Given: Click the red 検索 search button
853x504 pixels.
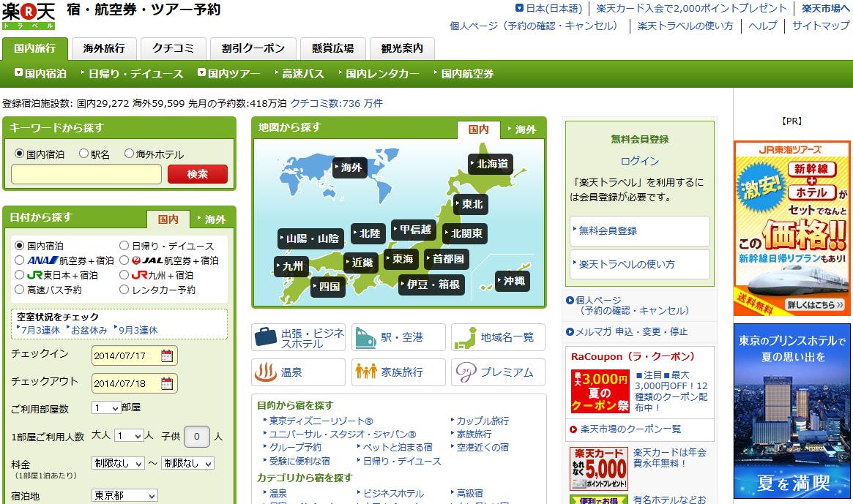Looking at the screenshot, I should (x=198, y=174).
